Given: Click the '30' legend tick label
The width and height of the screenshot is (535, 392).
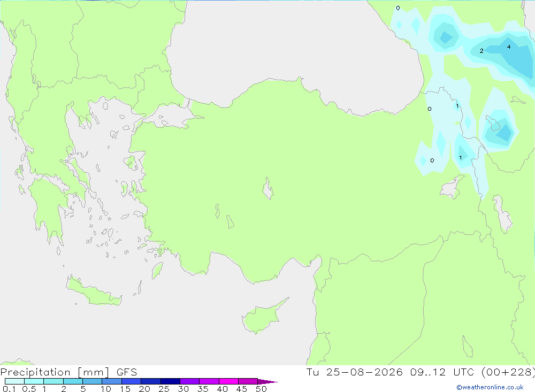Looking at the screenshot, I should tap(183, 389).
